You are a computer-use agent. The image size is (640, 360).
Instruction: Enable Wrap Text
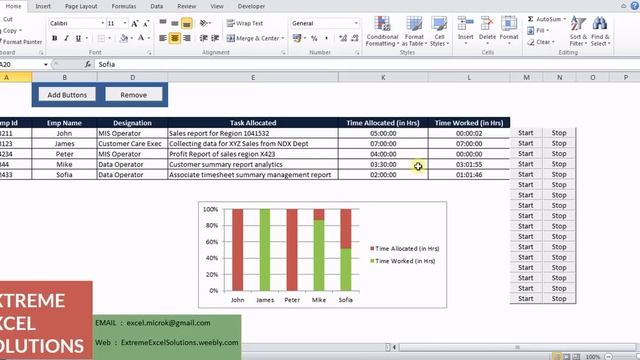[245, 23]
